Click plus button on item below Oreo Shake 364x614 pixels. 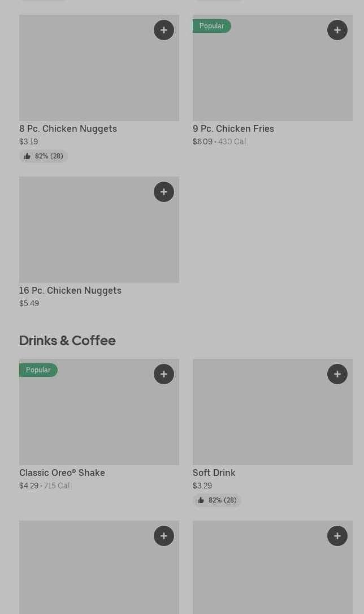coord(164,536)
